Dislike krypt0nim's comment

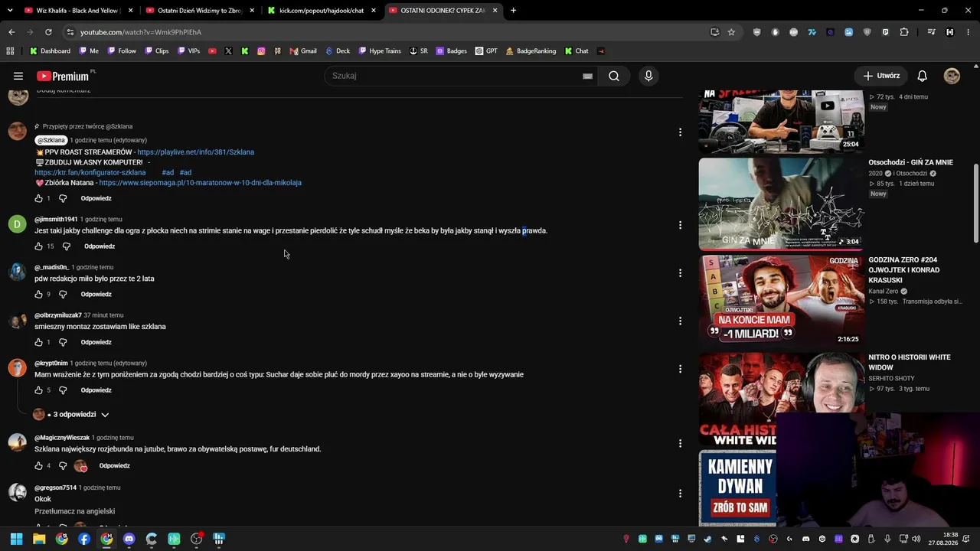(x=63, y=390)
